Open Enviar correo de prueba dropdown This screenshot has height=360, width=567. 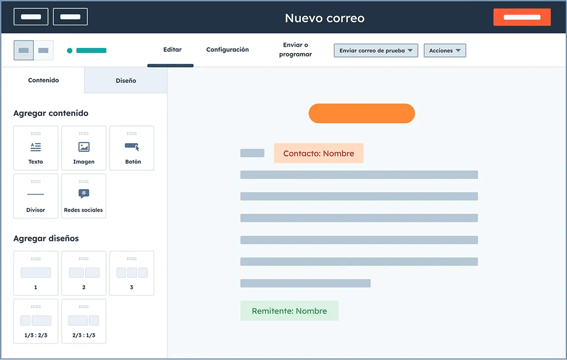tap(376, 51)
